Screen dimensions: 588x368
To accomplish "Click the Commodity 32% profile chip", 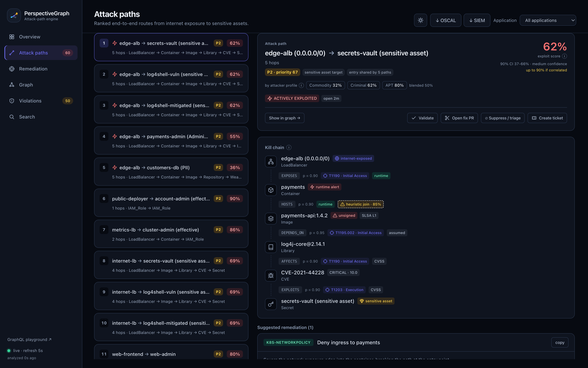I will [x=325, y=85].
